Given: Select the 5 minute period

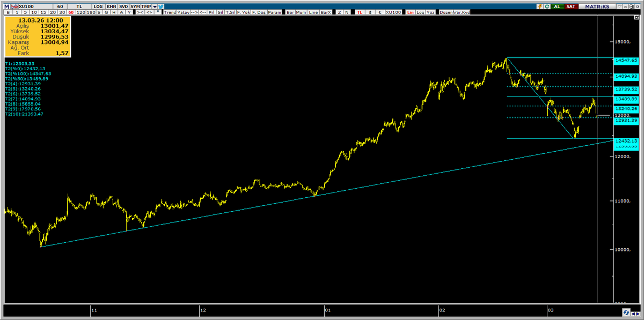Looking at the screenshot, I should (x=25, y=12).
